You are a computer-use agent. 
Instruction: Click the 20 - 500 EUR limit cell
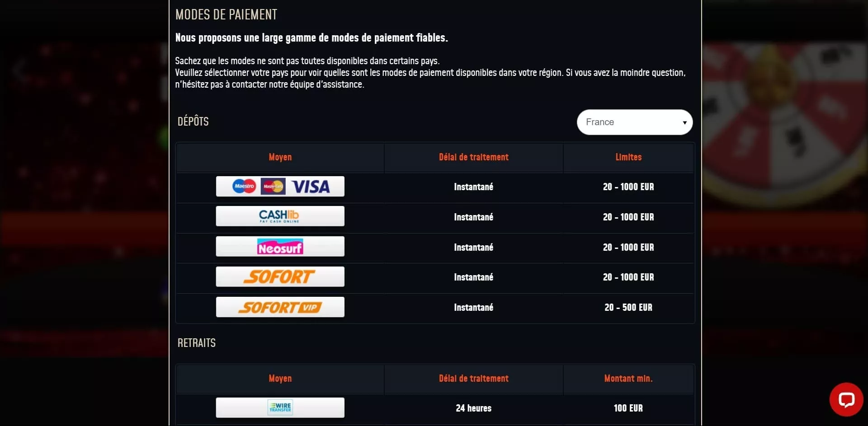628,308
